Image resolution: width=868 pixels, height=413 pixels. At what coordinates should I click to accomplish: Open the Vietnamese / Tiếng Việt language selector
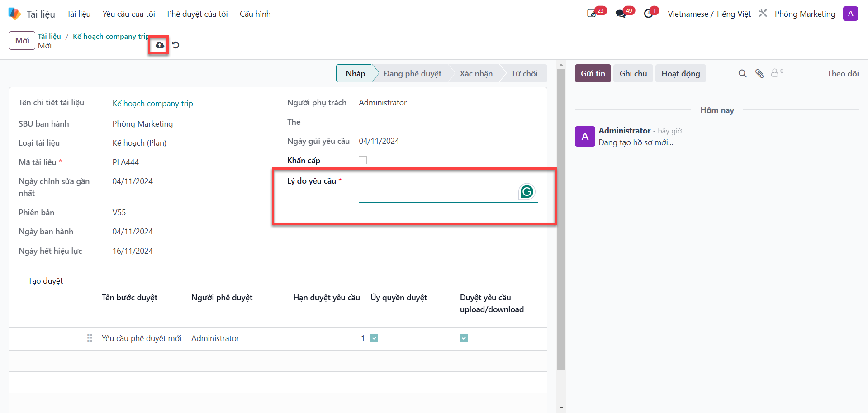(709, 14)
